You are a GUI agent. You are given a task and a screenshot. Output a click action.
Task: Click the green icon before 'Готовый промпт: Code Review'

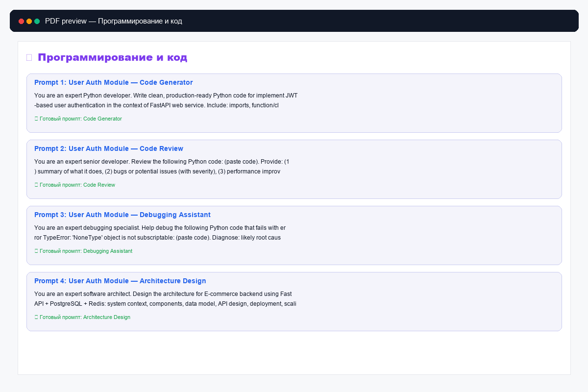click(x=36, y=185)
